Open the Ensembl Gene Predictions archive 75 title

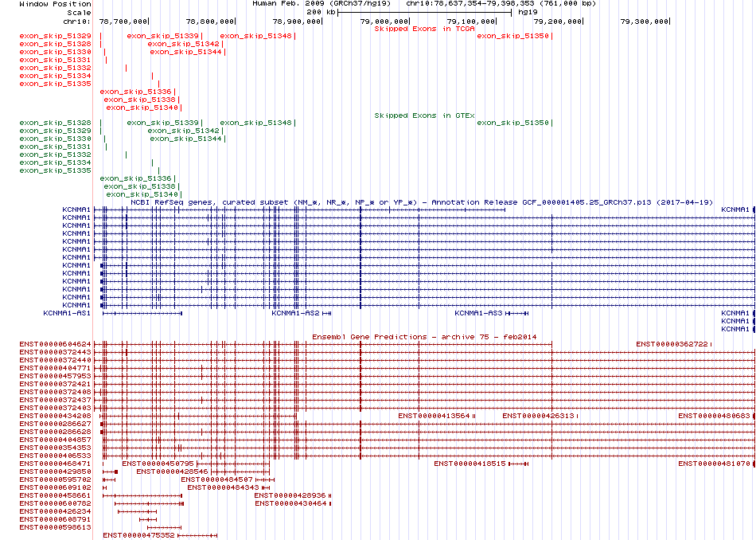coord(424,337)
